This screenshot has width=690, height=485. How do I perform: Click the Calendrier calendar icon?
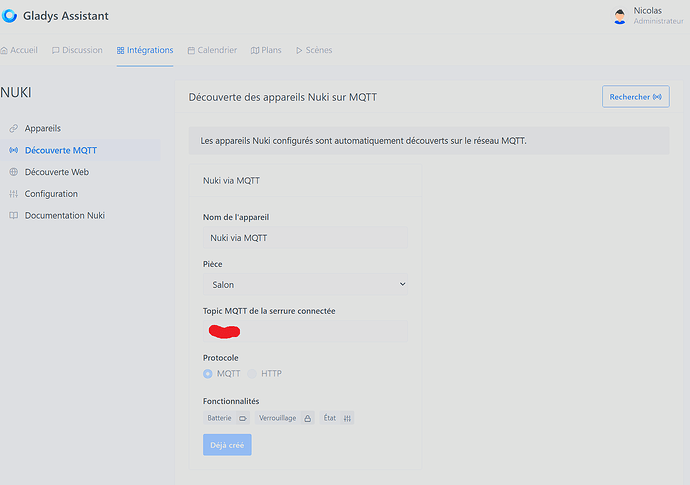[191, 51]
